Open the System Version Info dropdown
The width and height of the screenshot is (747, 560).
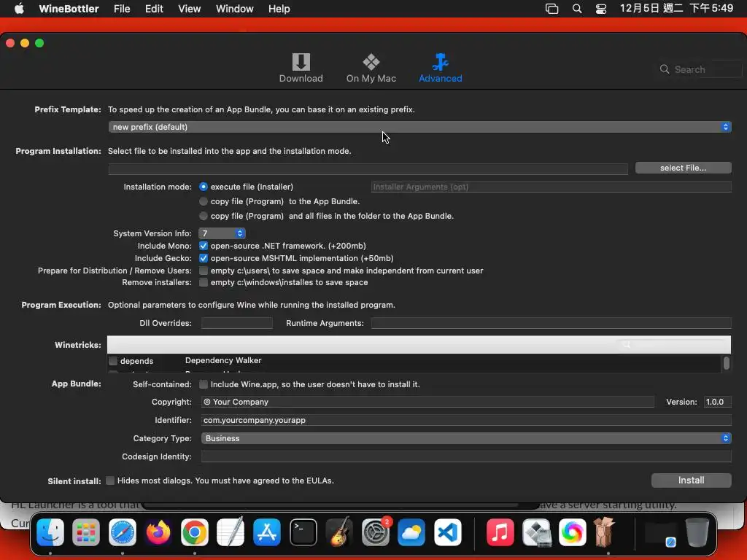tap(222, 233)
